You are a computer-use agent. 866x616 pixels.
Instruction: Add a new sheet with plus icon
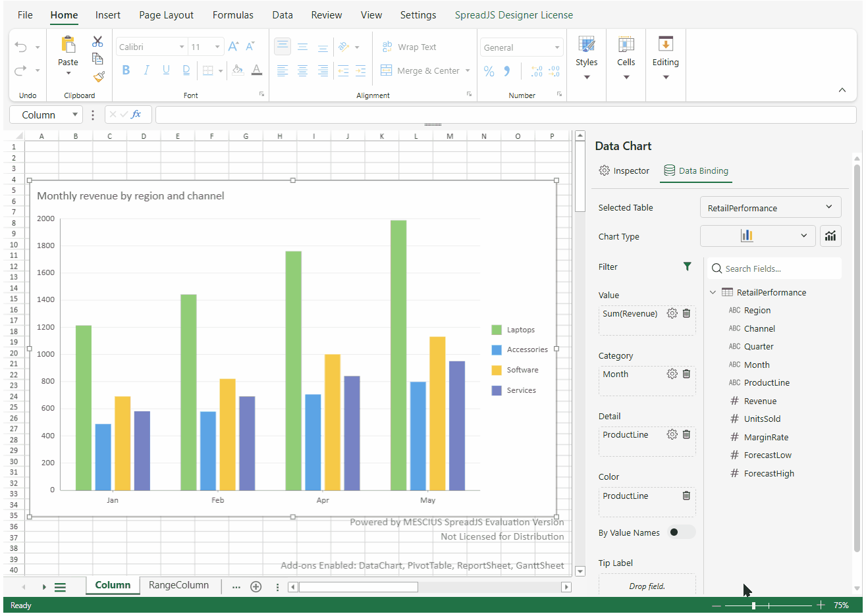click(256, 586)
